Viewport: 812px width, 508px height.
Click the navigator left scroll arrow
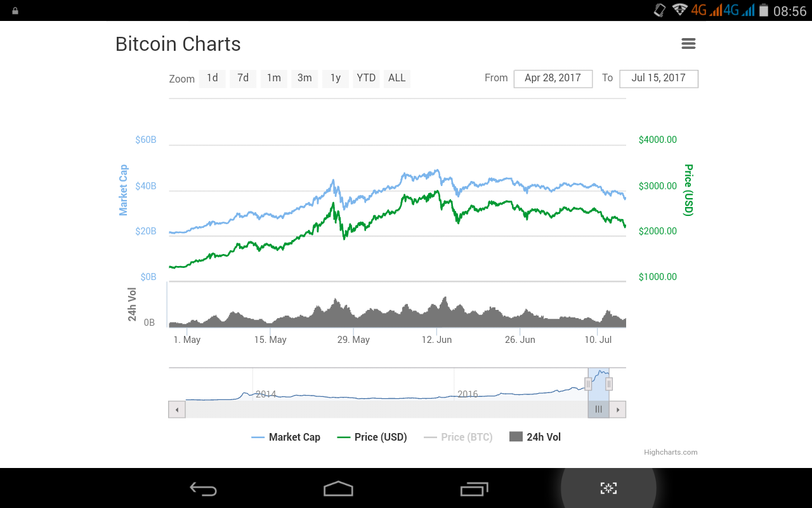(177, 410)
